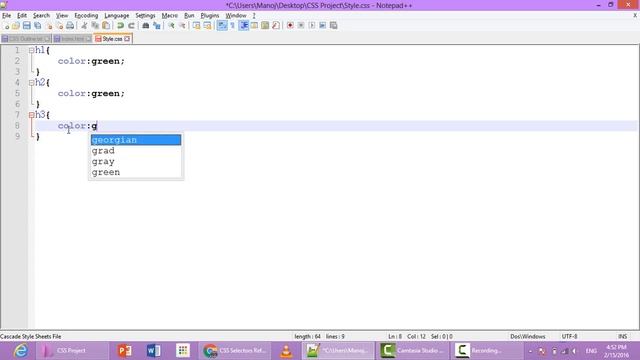Start macro recording with red dot

coord(290,26)
